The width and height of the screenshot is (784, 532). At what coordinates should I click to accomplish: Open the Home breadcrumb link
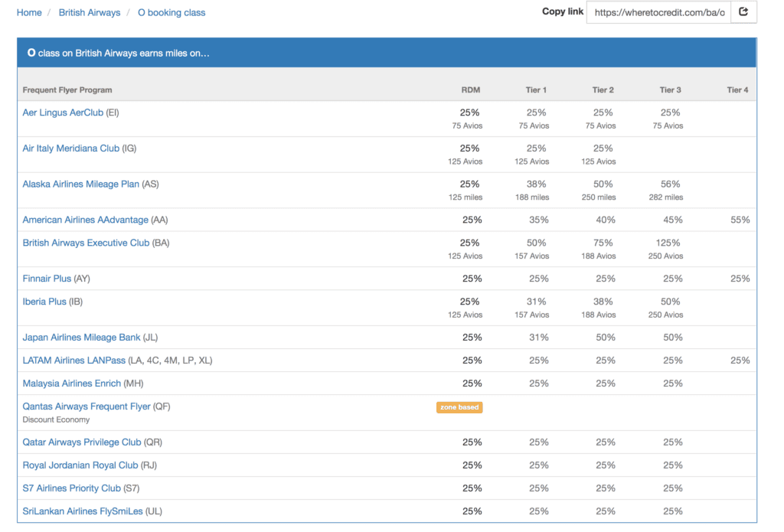(28, 12)
